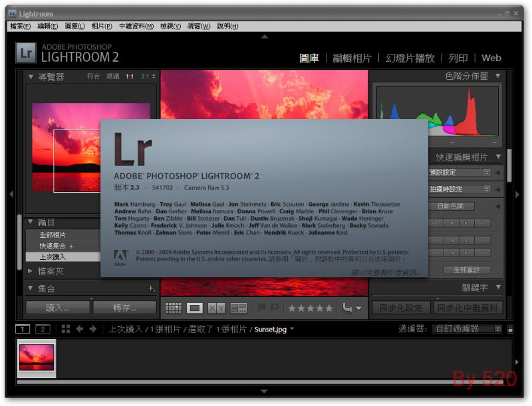Screen dimensions: 532x406
Task: Switch to the 編輯相片 module
Action: [x=352, y=58]
